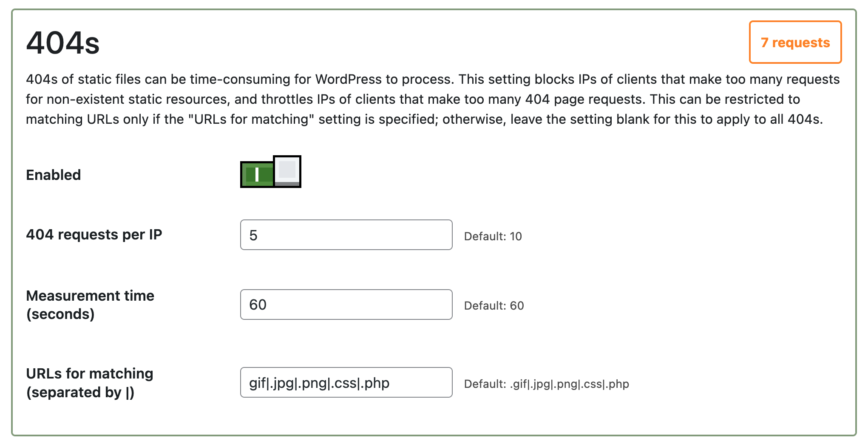This screenshot has width=868, height=444.
Task: Click the word WordPress in the description
Action: (349, 80)
